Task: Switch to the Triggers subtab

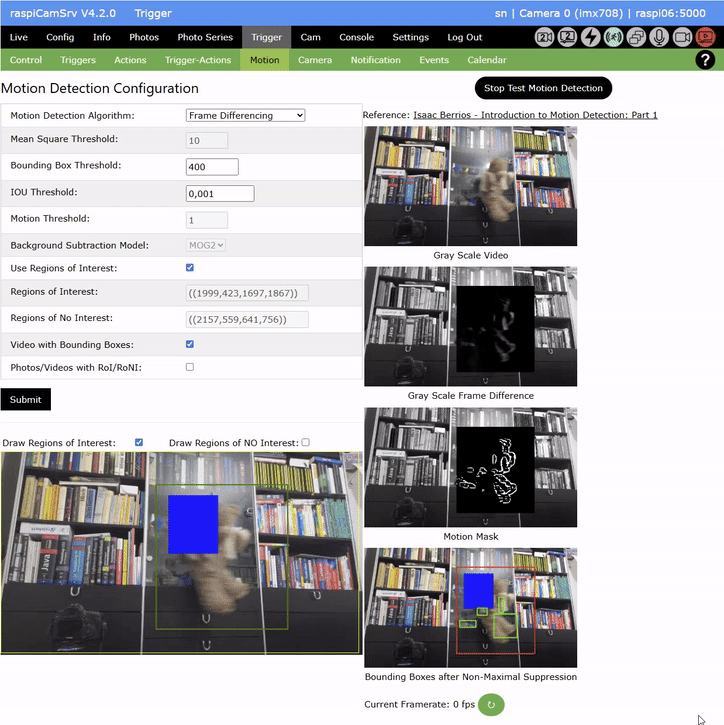Action: 78,60
